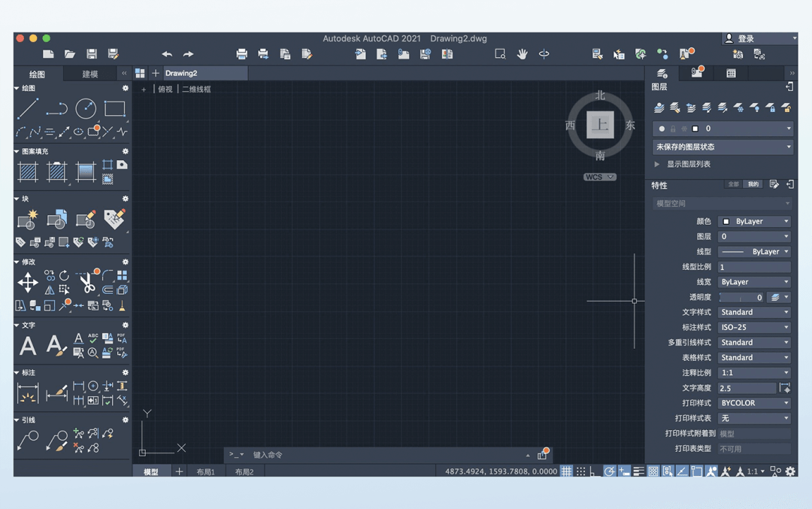
Task: Click the layer 0 color swatch
Action: coord(695,129)
